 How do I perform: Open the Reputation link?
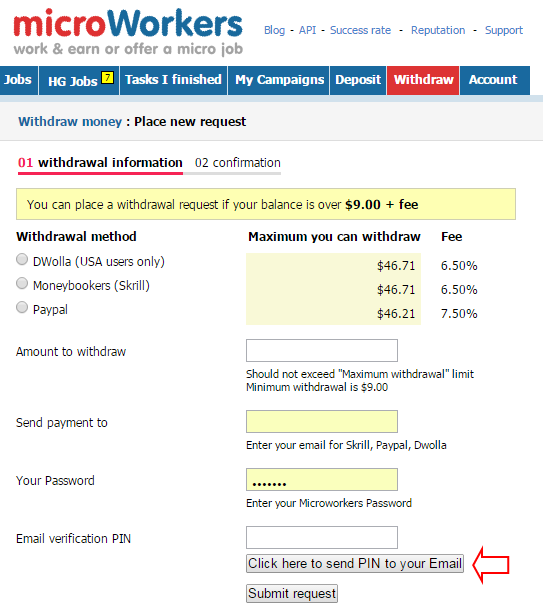point(438,30)
